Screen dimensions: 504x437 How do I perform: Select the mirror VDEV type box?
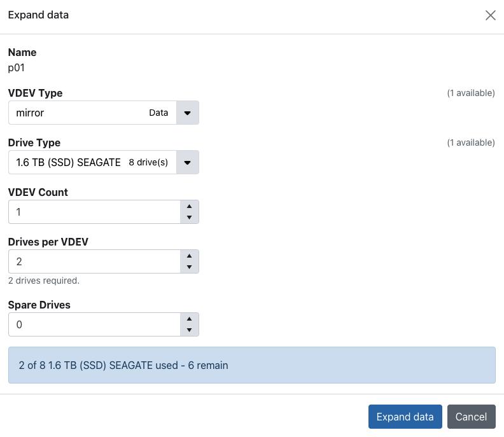point(92,113)
